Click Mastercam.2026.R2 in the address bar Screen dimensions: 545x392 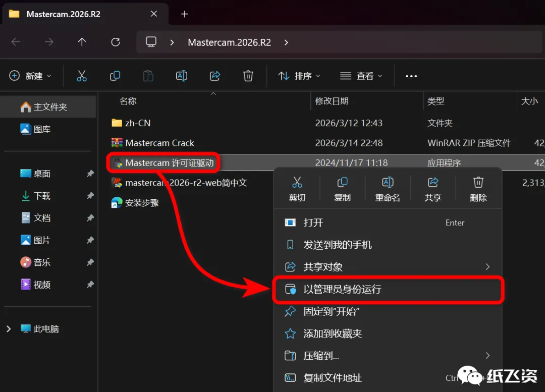click(x=230, y=42)
